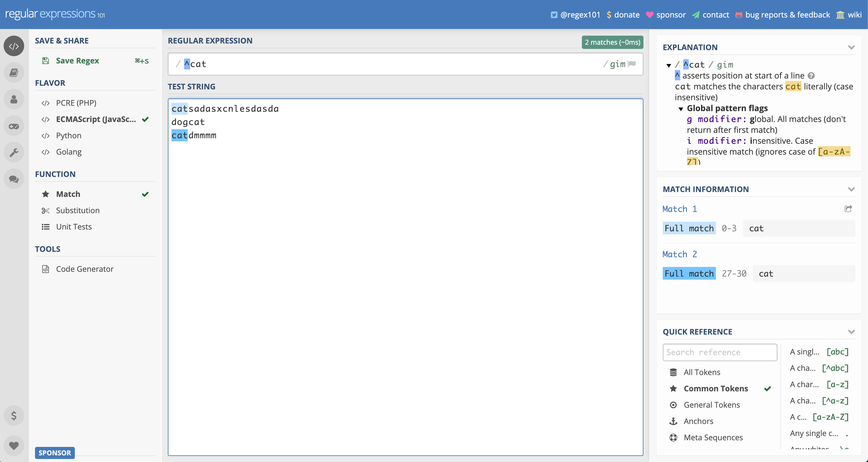Open the live chat bubbles icon
This screenshot has width=868, height=462.
[14, 179]
